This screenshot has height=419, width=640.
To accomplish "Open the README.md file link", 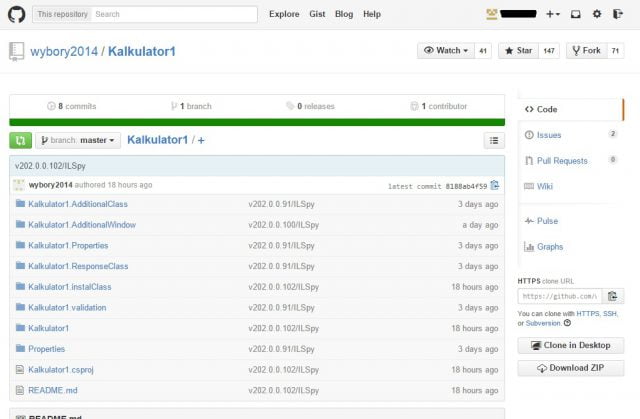I will coord(53,390).
